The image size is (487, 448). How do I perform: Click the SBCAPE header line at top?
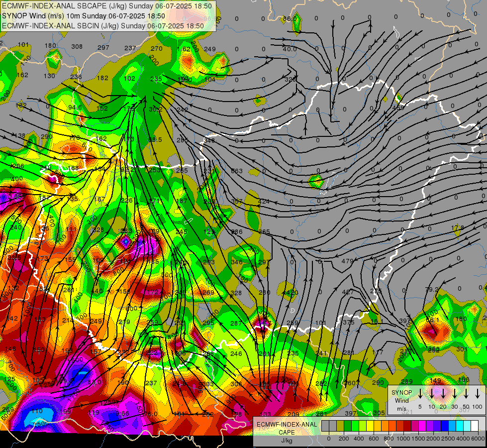point(107,6)
